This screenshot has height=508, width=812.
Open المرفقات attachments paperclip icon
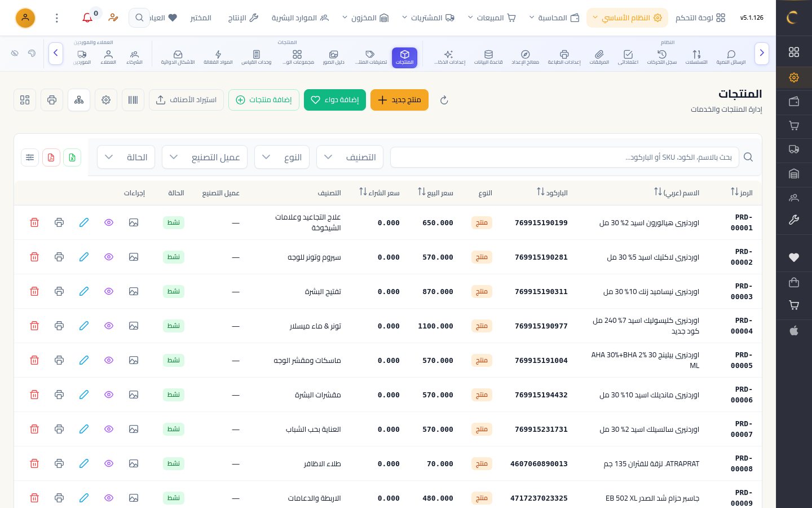[x=599, y=58]
